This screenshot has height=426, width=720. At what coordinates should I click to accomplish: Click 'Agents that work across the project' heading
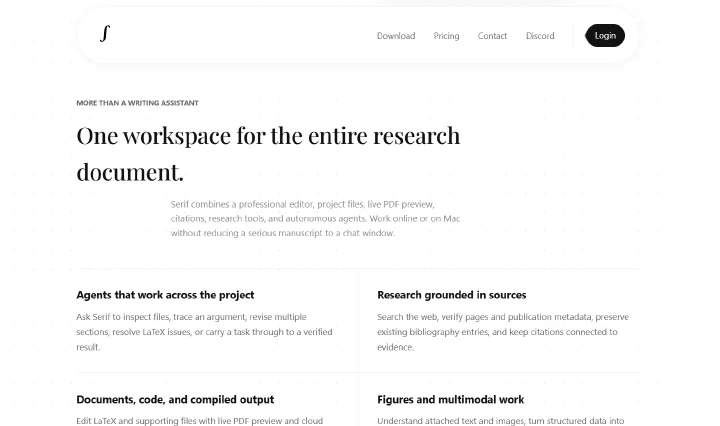(165, 295)
